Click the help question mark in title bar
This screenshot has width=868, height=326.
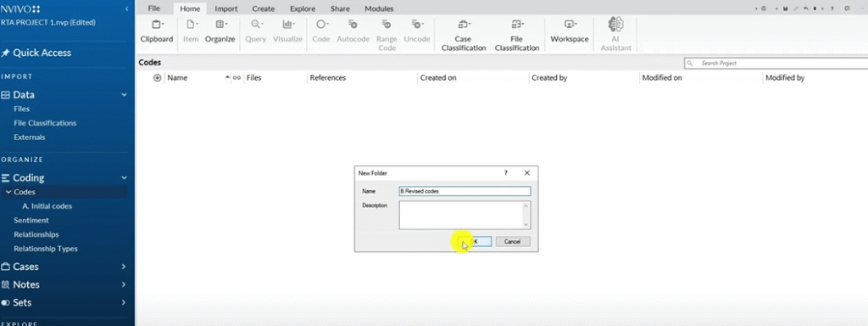tap(832, 8)
